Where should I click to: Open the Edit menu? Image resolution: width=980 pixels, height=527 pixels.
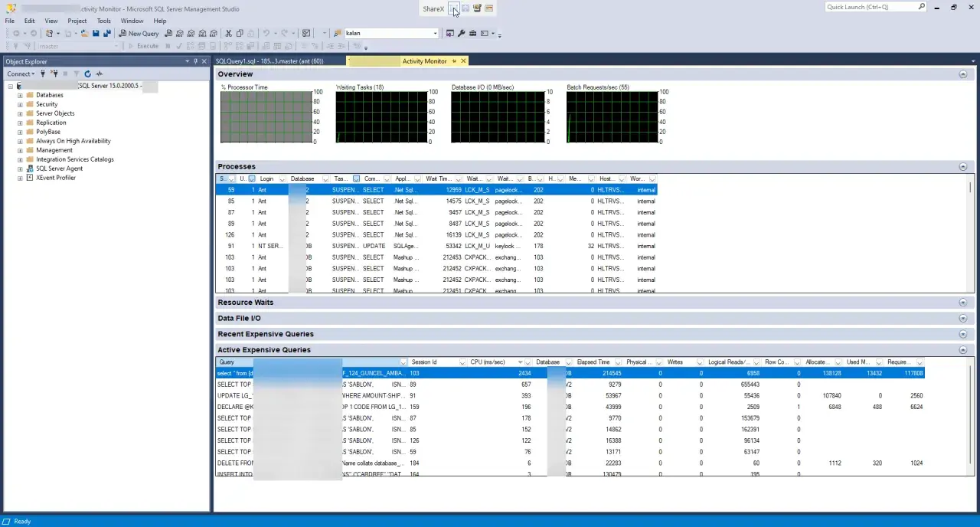click(29, 21)
